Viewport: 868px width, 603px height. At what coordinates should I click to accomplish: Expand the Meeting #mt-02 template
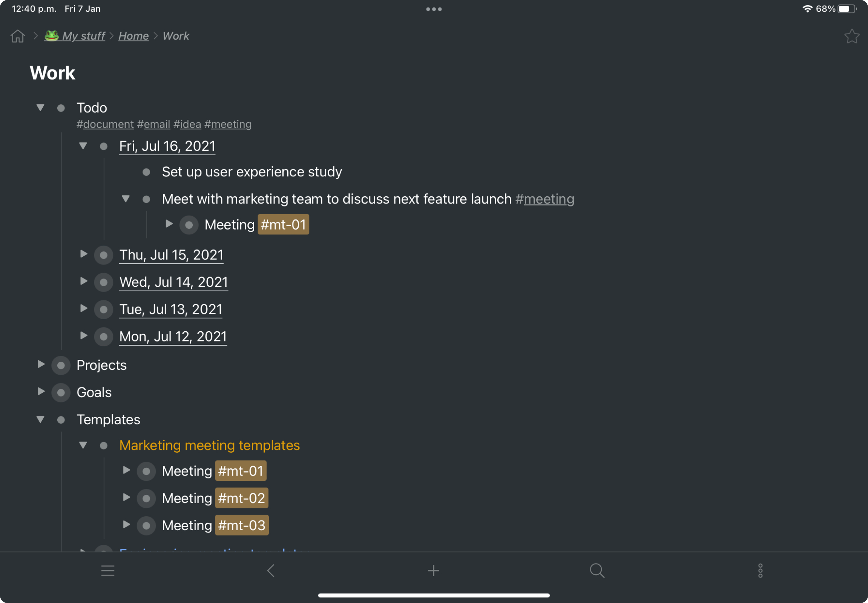(x=126, y=497)
